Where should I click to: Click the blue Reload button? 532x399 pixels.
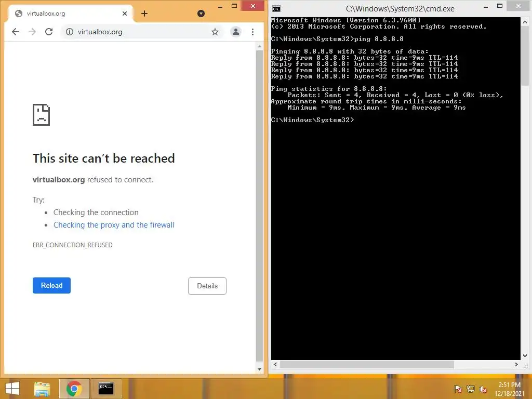point(51,285)
